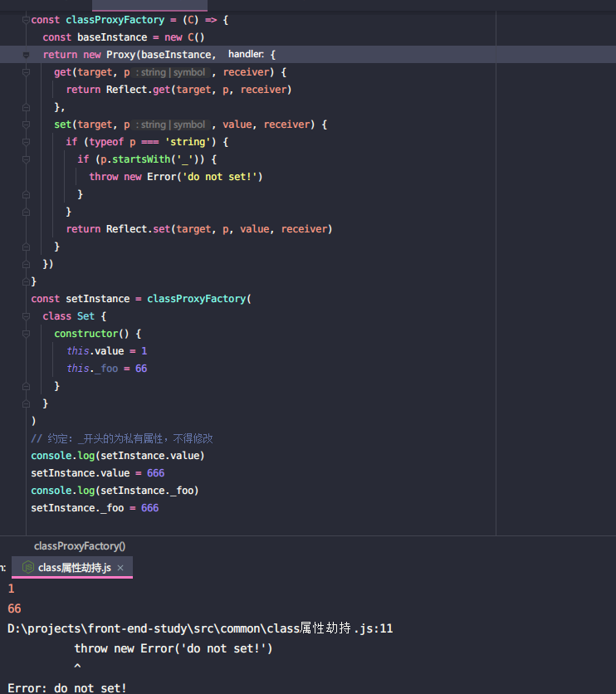This screenshot has height=694, width=616.
Task: Collapse the set(target, p, value, receiver) method fold
Action: tap(26, 125)
